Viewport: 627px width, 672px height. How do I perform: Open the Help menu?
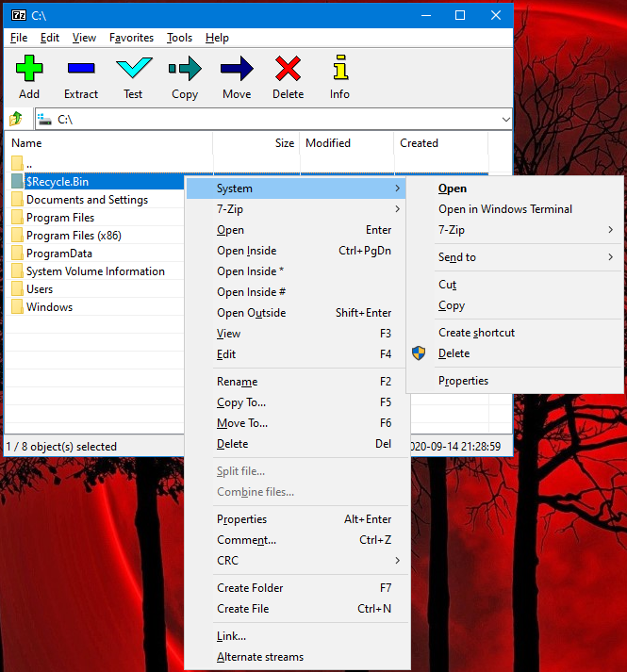pos(217,38)
